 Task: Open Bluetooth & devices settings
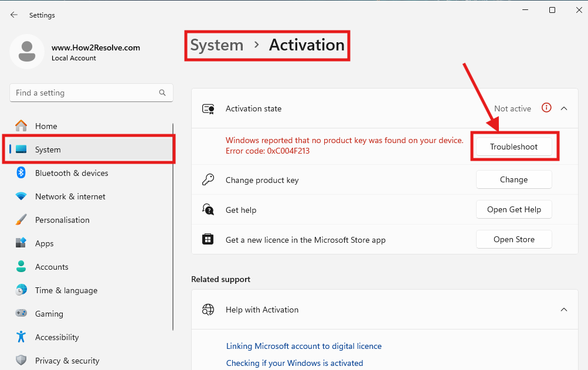[90, 173]
